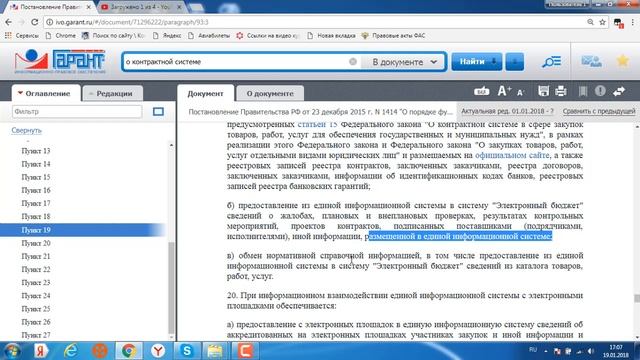Save the document with the floppy icon
The image size is (640, 360).
(543, 91)
